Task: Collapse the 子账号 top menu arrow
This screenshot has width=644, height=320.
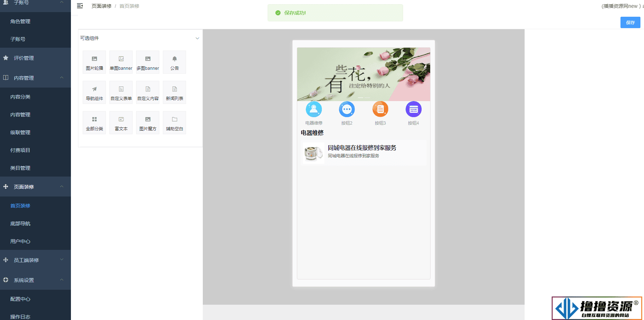Action: [62, 2]
